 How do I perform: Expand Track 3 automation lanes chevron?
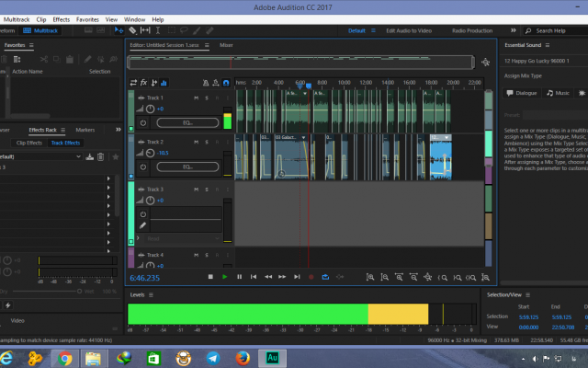tap(138, 238)
